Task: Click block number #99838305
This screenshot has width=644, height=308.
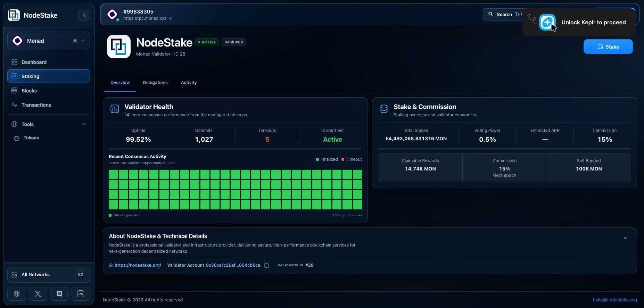Action: [x=138, y=12]
